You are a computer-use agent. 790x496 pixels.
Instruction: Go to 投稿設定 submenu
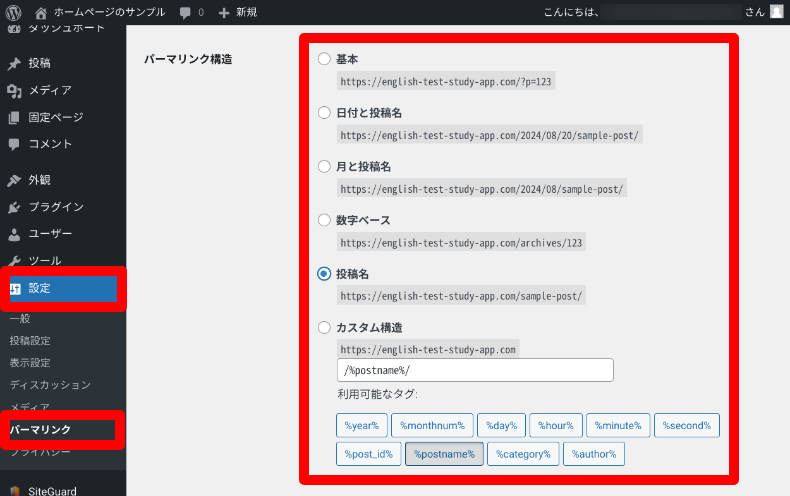tap(30, 341)
